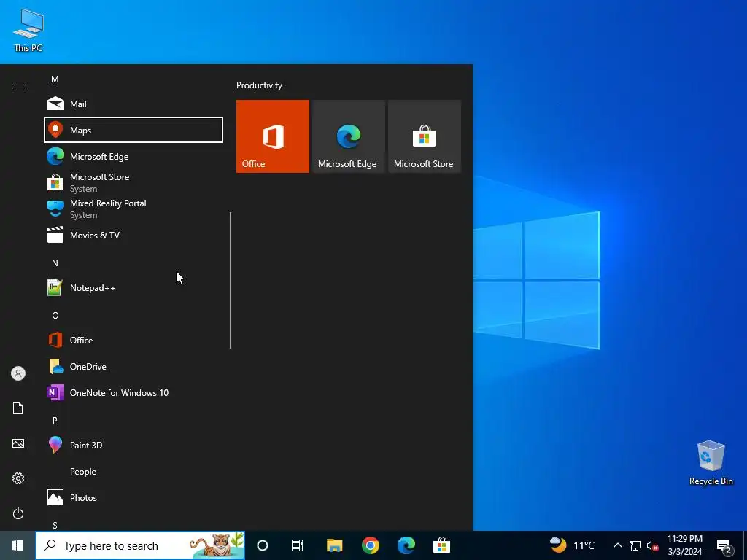This screenshot has width=747, height=560.
Task: Open the network status tray icon
Action: point(635,545)
